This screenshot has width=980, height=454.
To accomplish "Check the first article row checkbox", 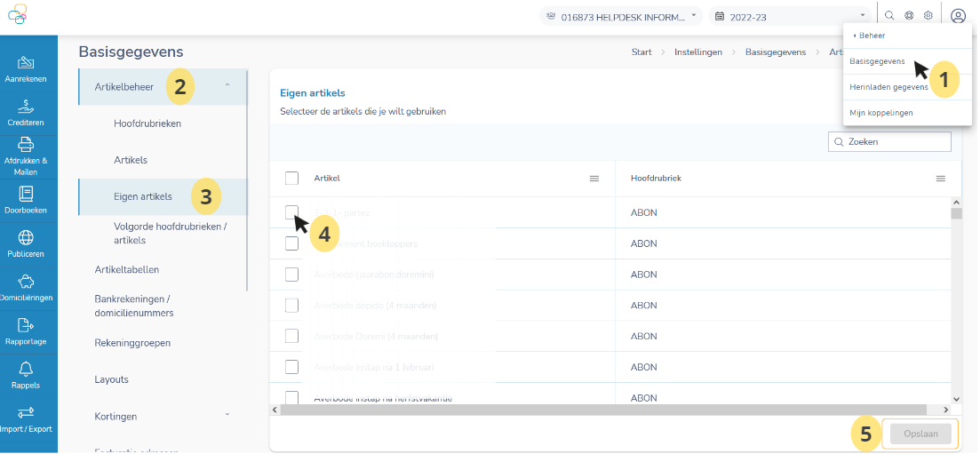I will pos(291,212).
